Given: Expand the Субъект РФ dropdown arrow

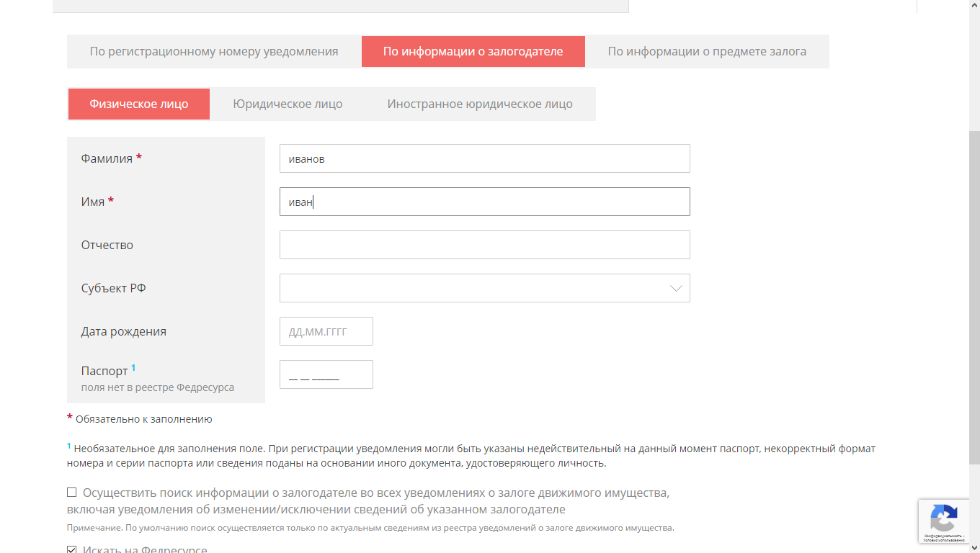Looking at the screenshot, I should coord(676,288).
